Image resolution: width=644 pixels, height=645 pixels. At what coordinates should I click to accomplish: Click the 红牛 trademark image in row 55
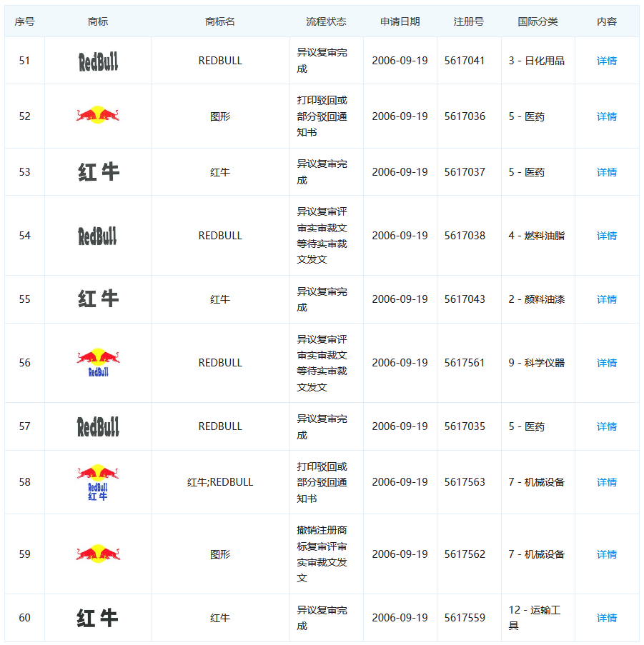click(99, 299)
